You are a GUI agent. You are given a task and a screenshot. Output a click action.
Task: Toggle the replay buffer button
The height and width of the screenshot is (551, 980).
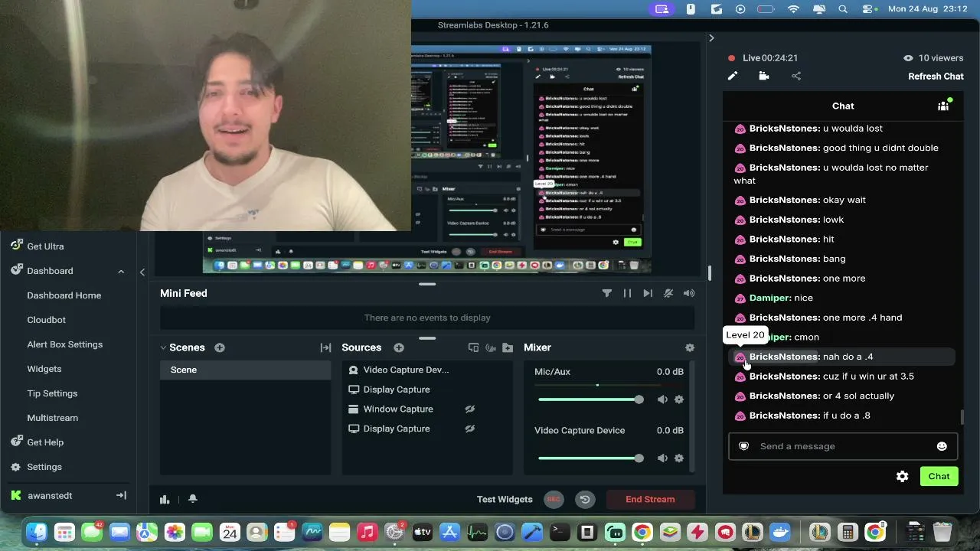coord(585,499)
